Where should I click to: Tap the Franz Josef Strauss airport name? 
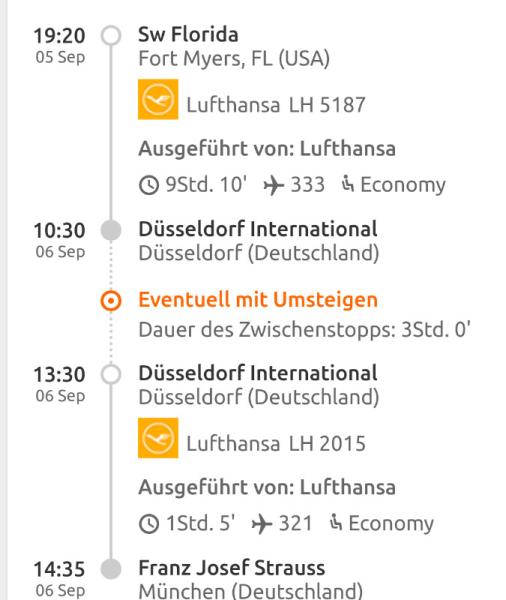232,568
